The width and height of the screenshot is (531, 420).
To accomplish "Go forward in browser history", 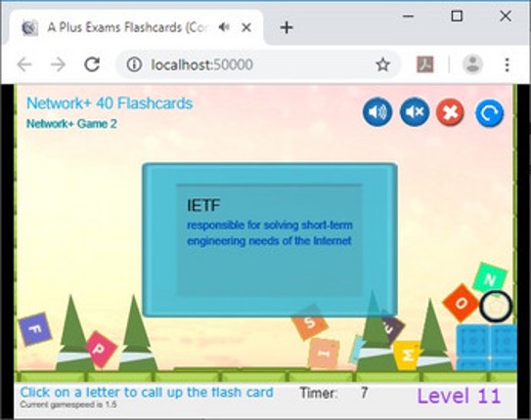I will [x=58, y=64].
